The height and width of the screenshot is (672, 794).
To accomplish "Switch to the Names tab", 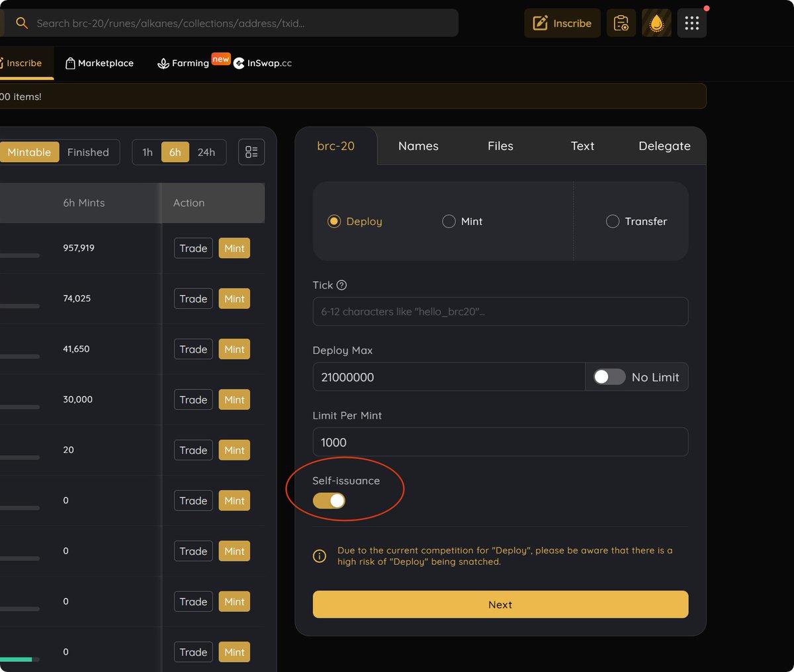I will (418, 146).
